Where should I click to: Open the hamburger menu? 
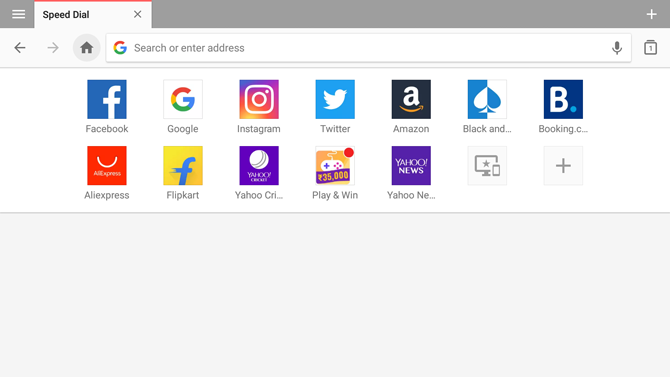[x=18, y=15]
